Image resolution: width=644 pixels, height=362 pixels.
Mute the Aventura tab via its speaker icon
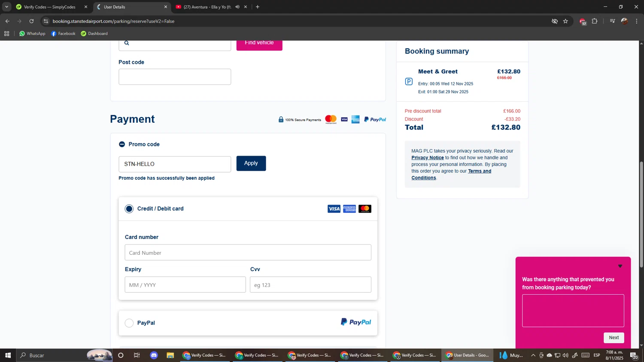(237, 7)
